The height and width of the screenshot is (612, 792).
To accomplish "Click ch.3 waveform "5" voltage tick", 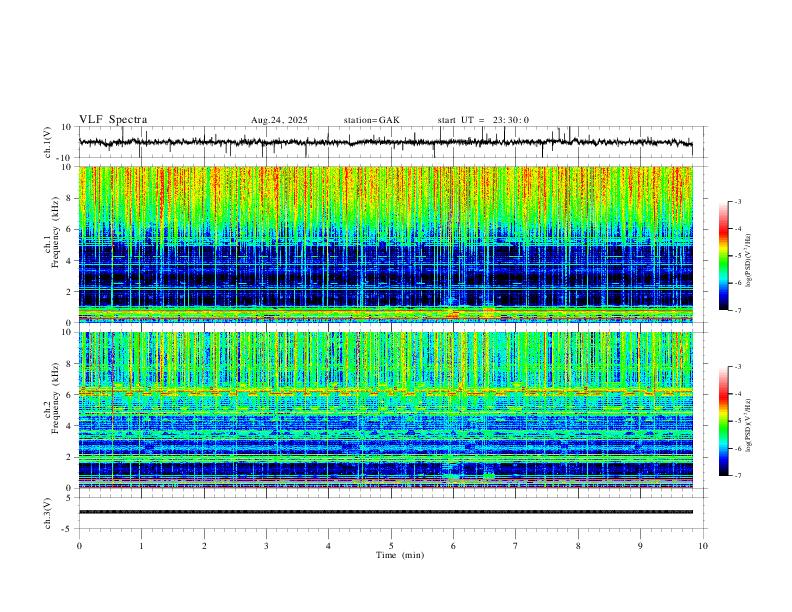I will tap(69, 498).
